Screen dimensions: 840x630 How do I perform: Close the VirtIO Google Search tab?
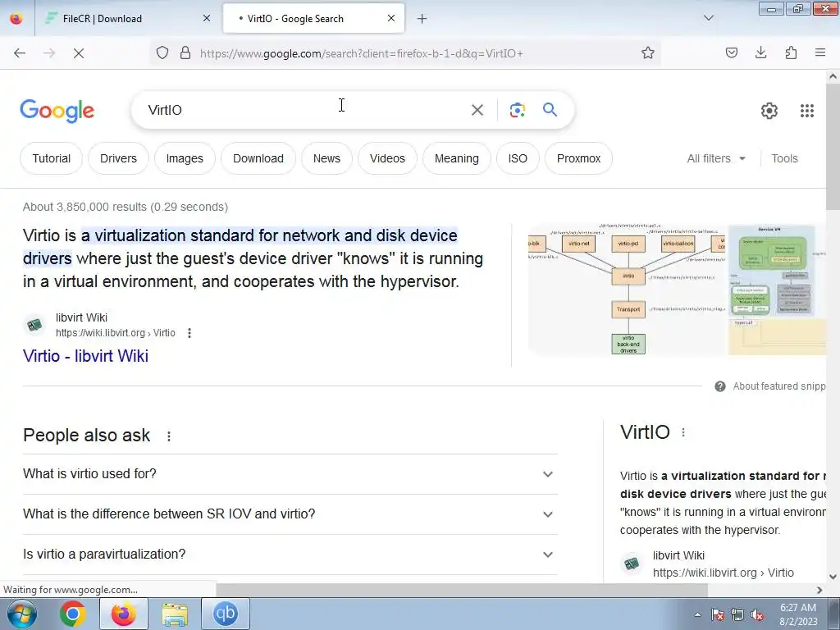391,18
